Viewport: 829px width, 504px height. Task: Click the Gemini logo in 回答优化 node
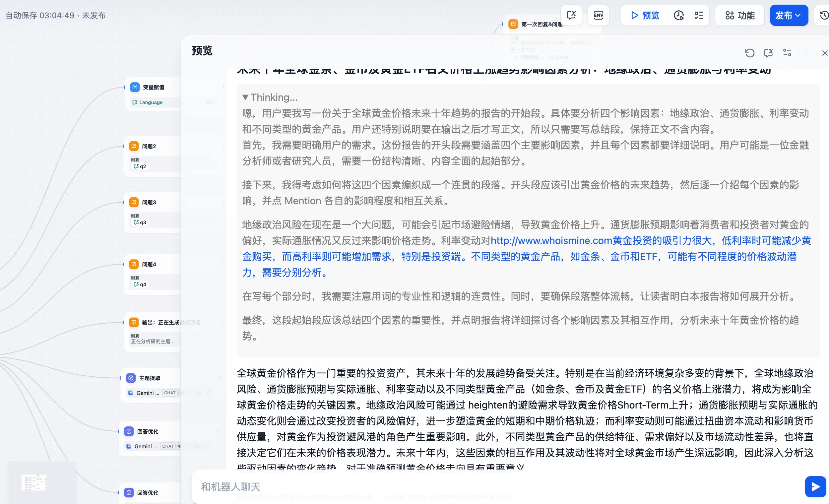point(129,446)
